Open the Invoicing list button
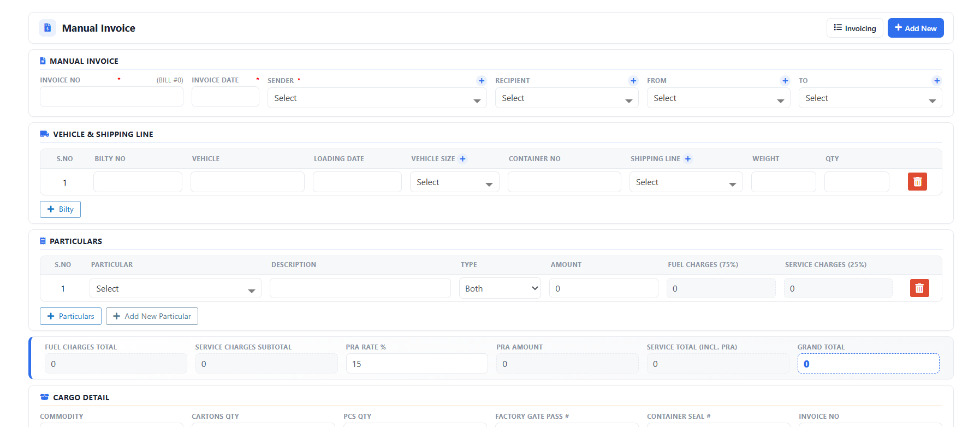The width and height of the screenshot is (980, 427). pyautogui.click(x=854, y=28)
